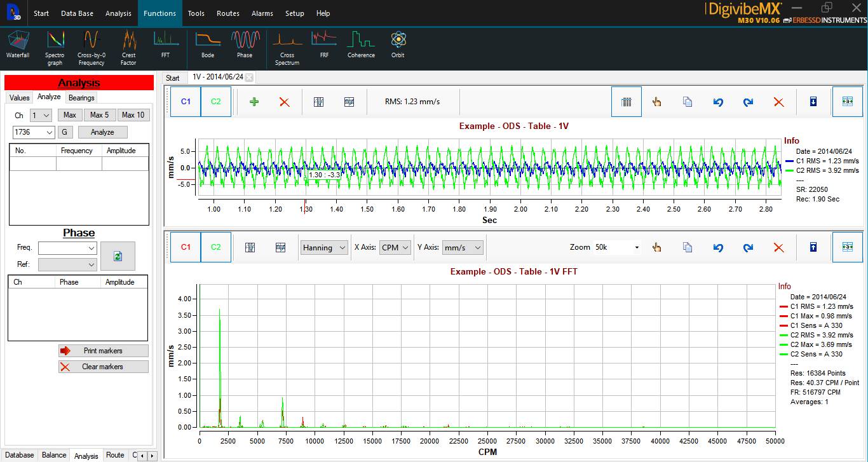Start the Orbit analysis tool
This screenshot has height=462, width=868.
[x=398, y=41]
